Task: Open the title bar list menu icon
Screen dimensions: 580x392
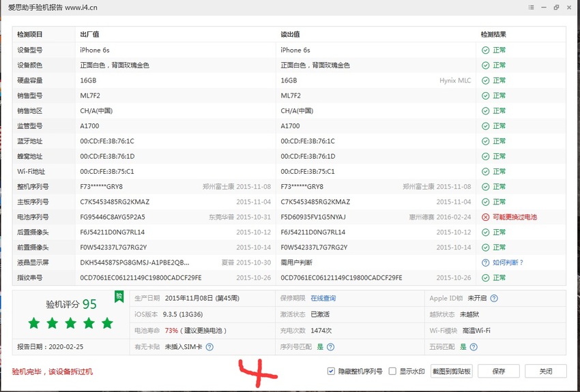Action: (531, 7)
